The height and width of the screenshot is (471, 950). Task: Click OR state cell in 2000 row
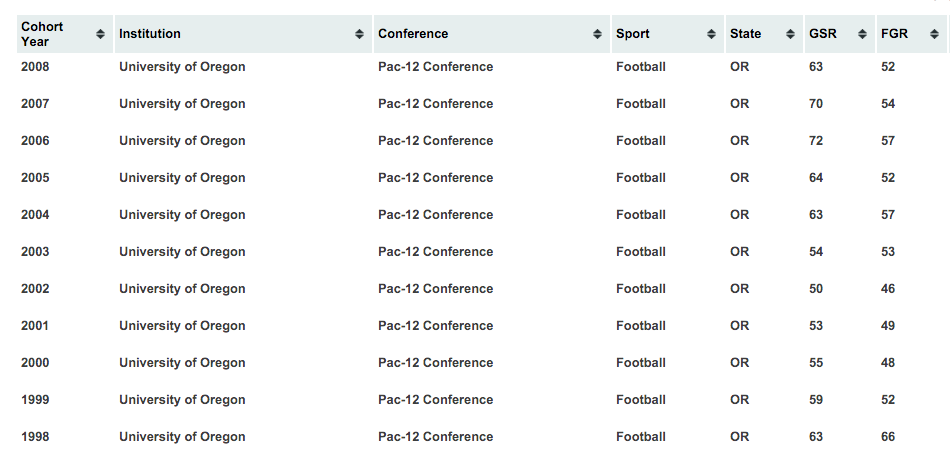tap(739, 362)
